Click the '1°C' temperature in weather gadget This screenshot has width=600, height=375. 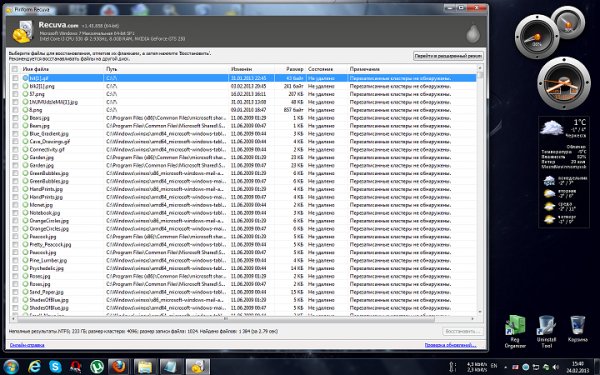(x=579, y=122)
